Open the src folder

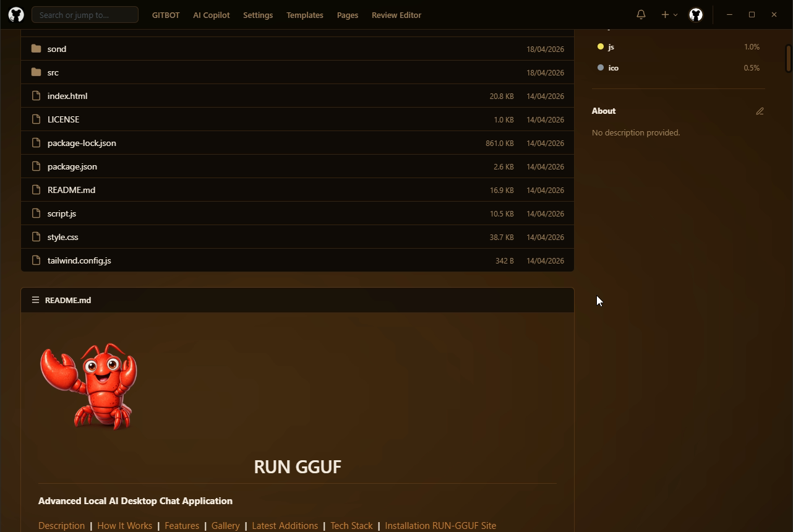coord(53,72)
